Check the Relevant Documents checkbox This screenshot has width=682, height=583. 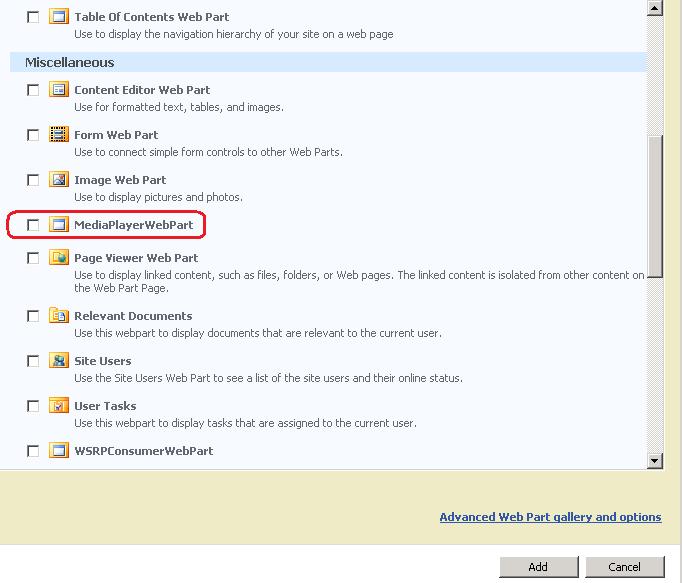[33, 316]
